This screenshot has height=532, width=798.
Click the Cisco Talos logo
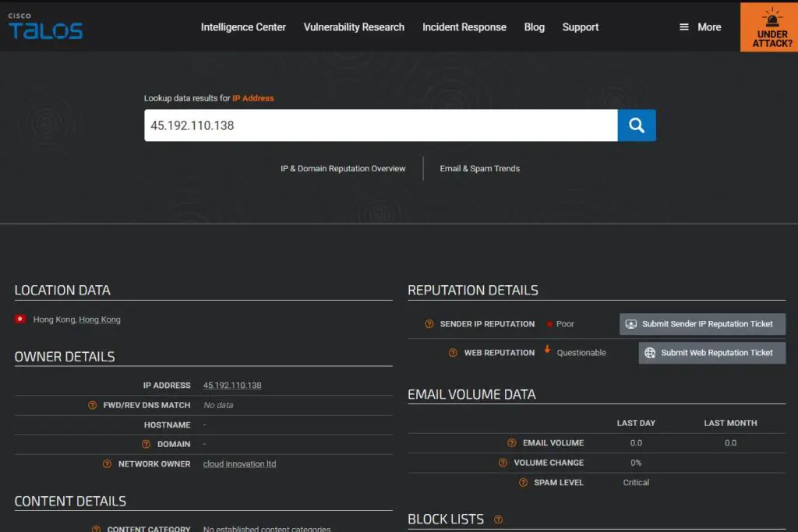pos(45,26)
